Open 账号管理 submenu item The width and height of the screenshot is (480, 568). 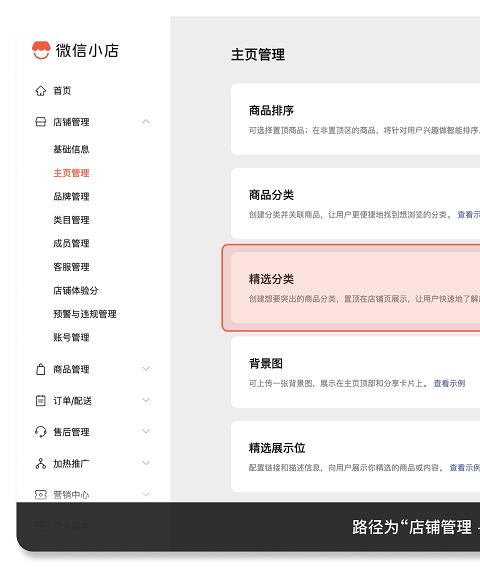[x=71, y=338]
